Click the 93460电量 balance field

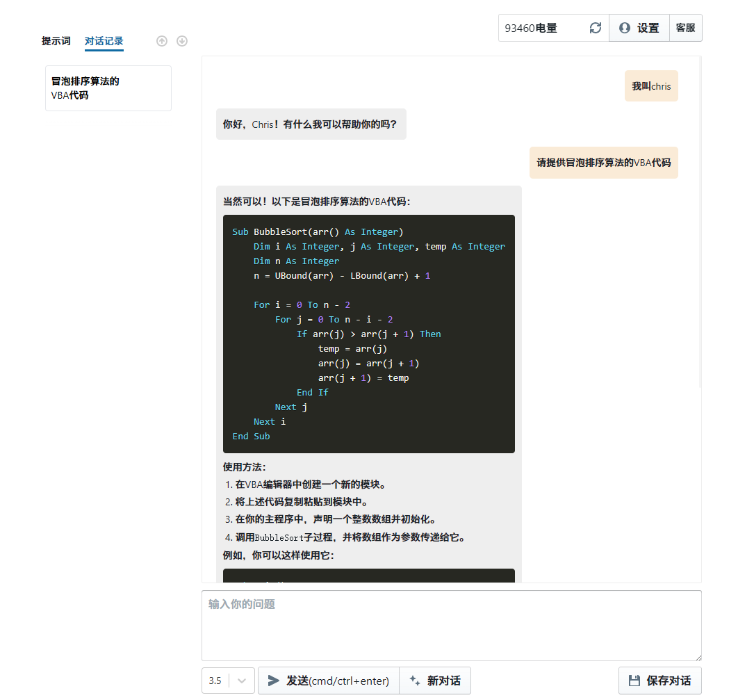[x=541, y=28]
